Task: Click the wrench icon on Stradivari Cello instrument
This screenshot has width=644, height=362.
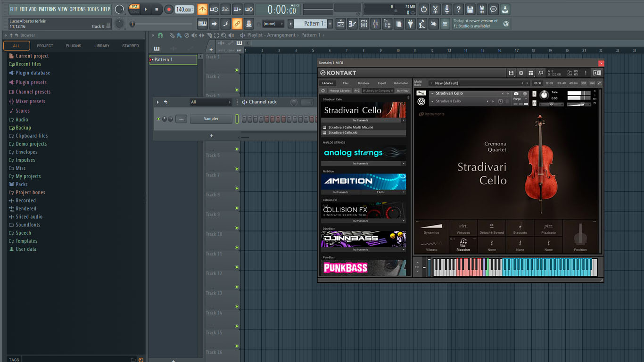Action: [421, 93]
